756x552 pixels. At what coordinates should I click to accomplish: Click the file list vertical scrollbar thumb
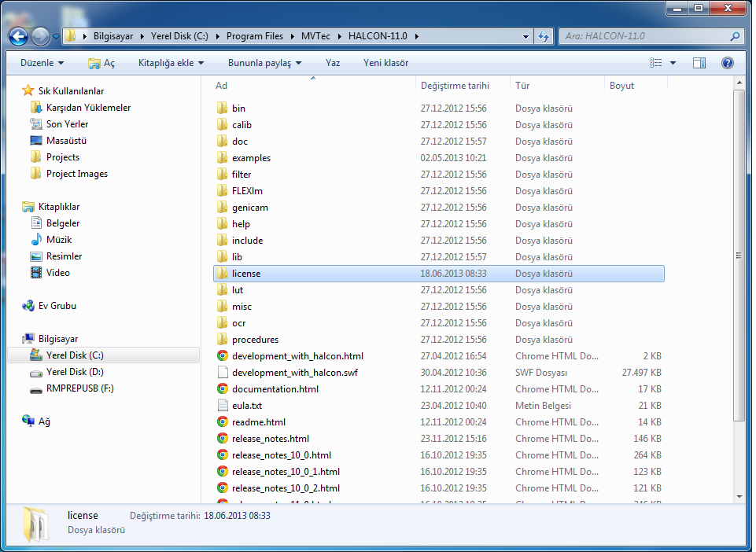pos(739,256)
